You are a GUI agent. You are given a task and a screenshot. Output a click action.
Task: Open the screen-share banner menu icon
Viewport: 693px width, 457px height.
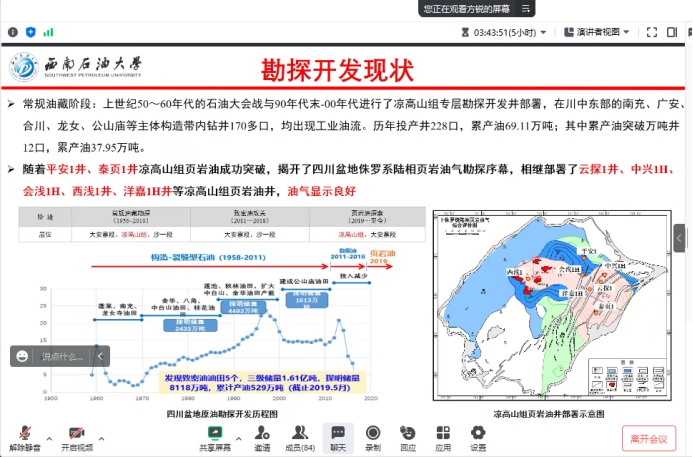coord(526,8)
